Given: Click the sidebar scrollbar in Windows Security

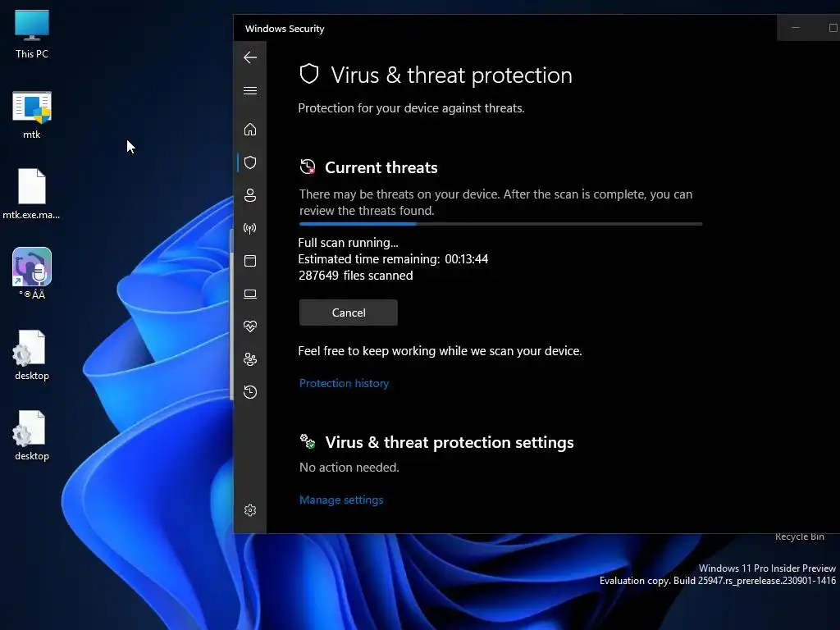Looking at the screenshot, I should [x=231, y=314].
